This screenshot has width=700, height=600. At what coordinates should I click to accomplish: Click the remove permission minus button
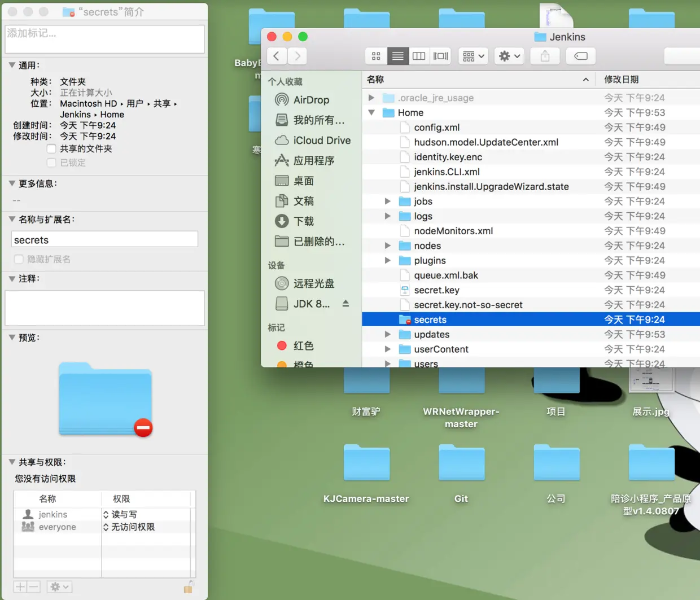33,587
